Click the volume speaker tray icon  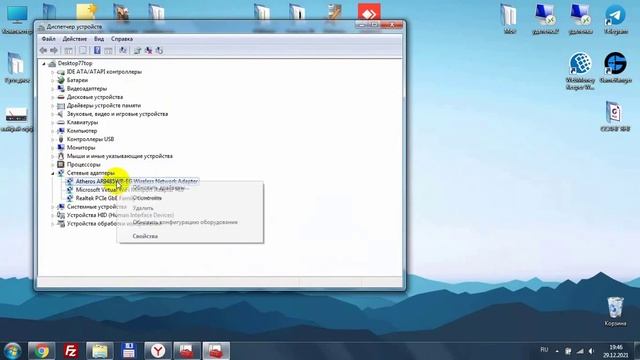click(591, 351)
